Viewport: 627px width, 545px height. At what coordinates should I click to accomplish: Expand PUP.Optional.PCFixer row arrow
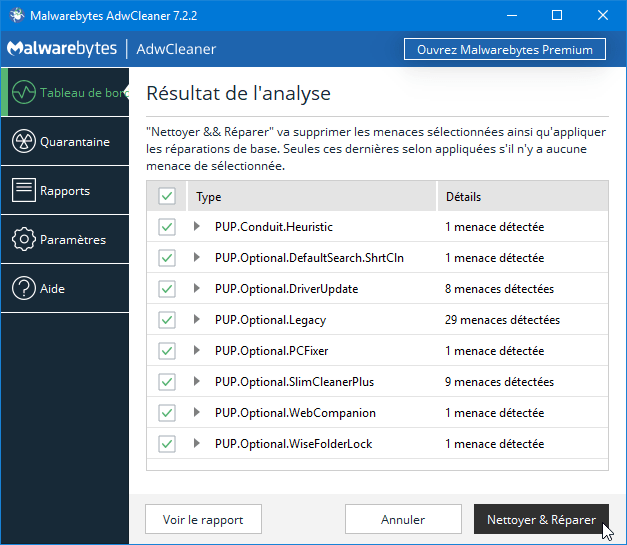tap(196, 350)
